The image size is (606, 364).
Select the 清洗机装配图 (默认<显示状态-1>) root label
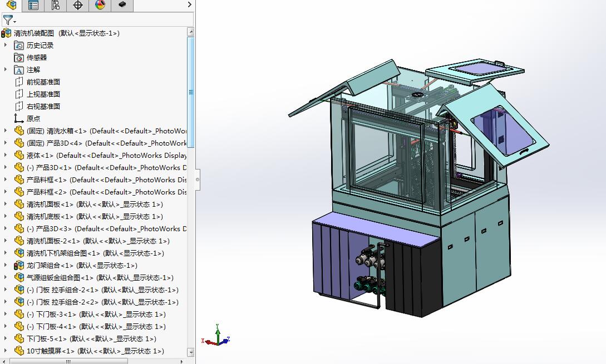pos(67,33)
